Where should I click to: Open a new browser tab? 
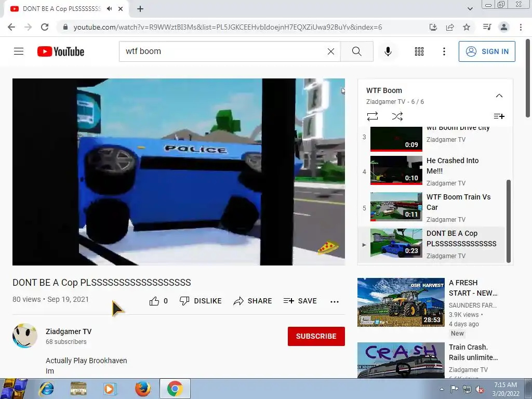[x=140, y=9]
